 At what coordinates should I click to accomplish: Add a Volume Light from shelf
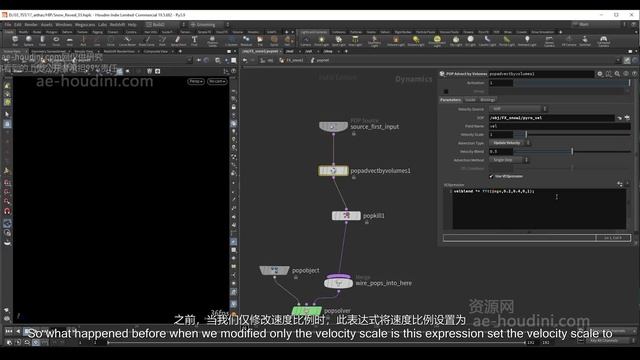(x=395, y=40)
